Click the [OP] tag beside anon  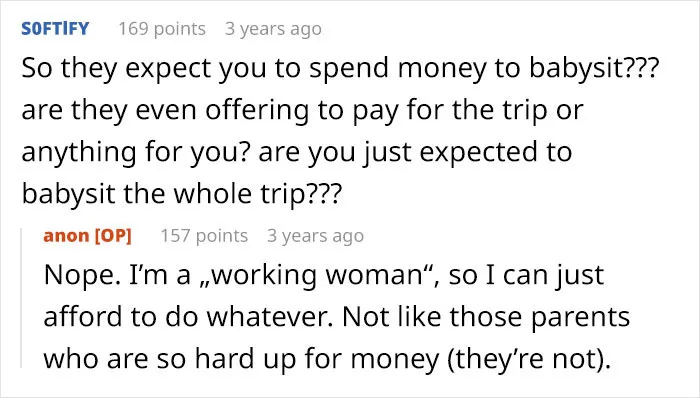click(113, 236)
